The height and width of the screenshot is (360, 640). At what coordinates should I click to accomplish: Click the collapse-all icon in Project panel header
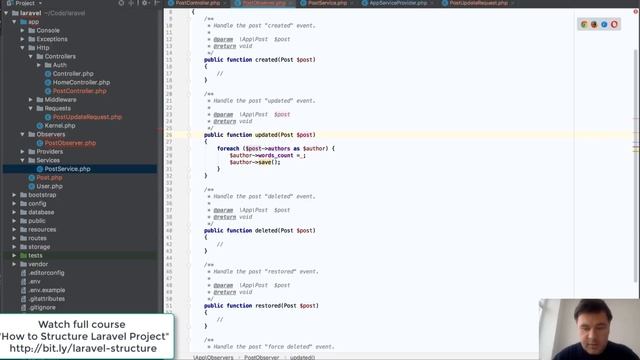[x=131, y=3]
